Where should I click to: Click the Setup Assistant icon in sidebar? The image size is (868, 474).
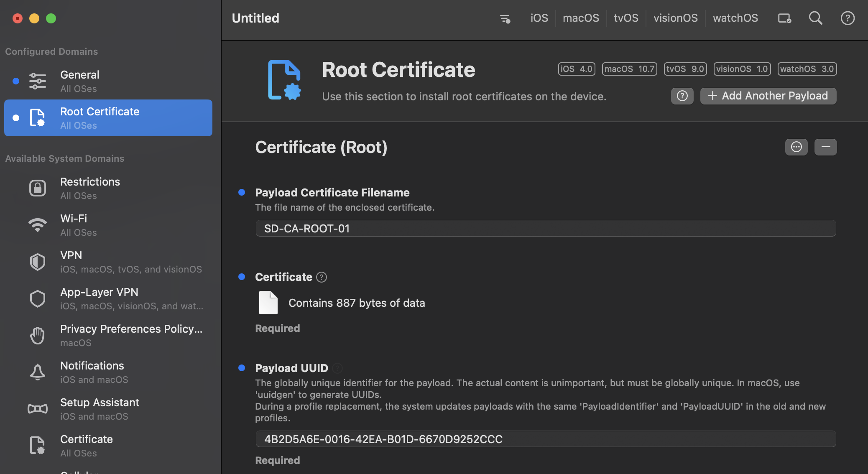(38, 409)
